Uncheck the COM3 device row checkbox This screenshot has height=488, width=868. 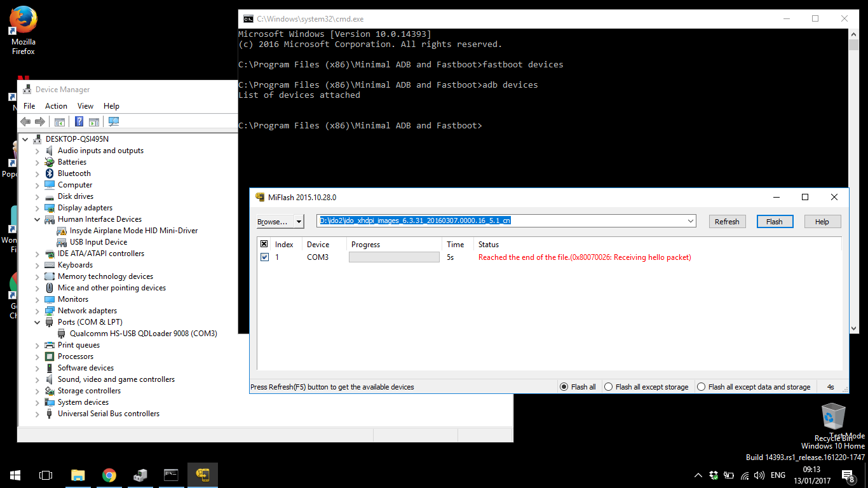pyautogui.click(x=264, y=257)
